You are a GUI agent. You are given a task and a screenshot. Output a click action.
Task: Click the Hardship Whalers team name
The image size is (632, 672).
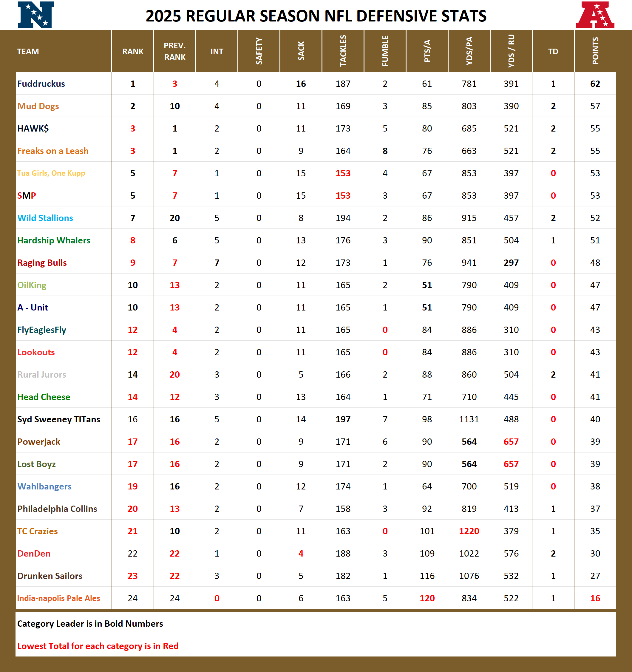pyautogui.click(x=54, y=240)
